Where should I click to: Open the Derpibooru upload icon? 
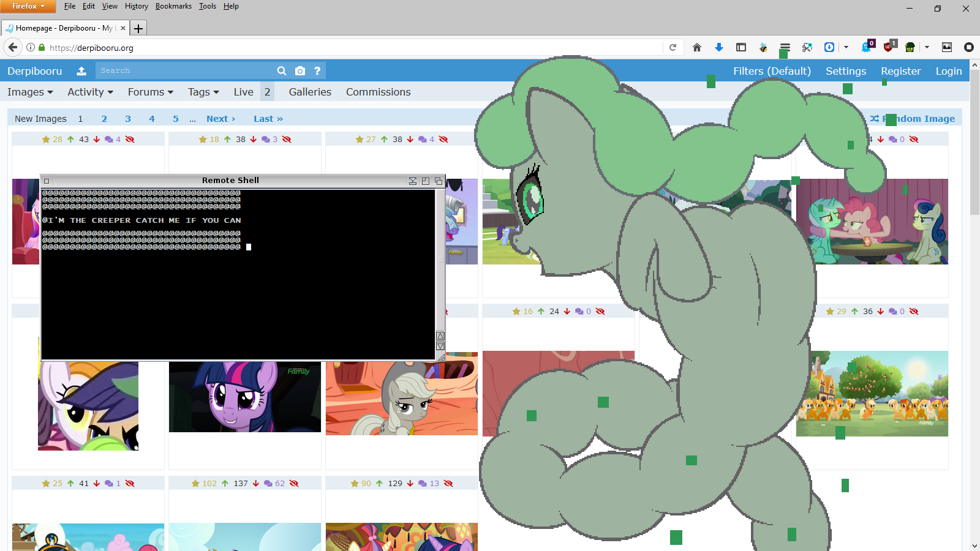pyautogui.click(x=81, y=71)
